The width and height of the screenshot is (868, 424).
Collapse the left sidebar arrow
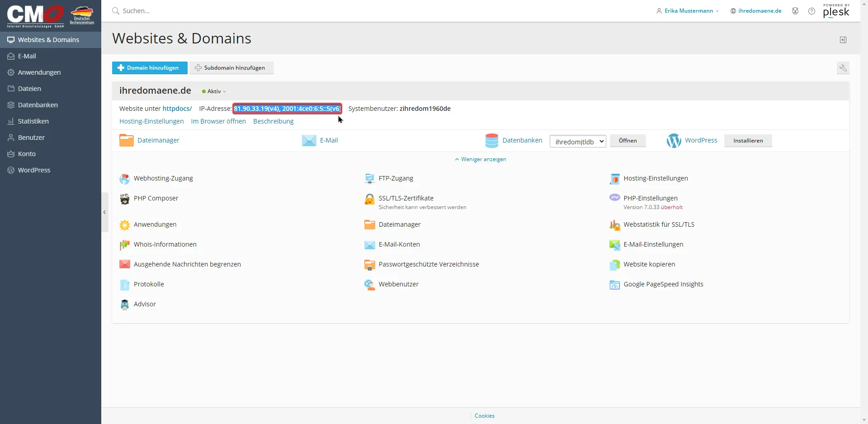[x=105, y=212]
